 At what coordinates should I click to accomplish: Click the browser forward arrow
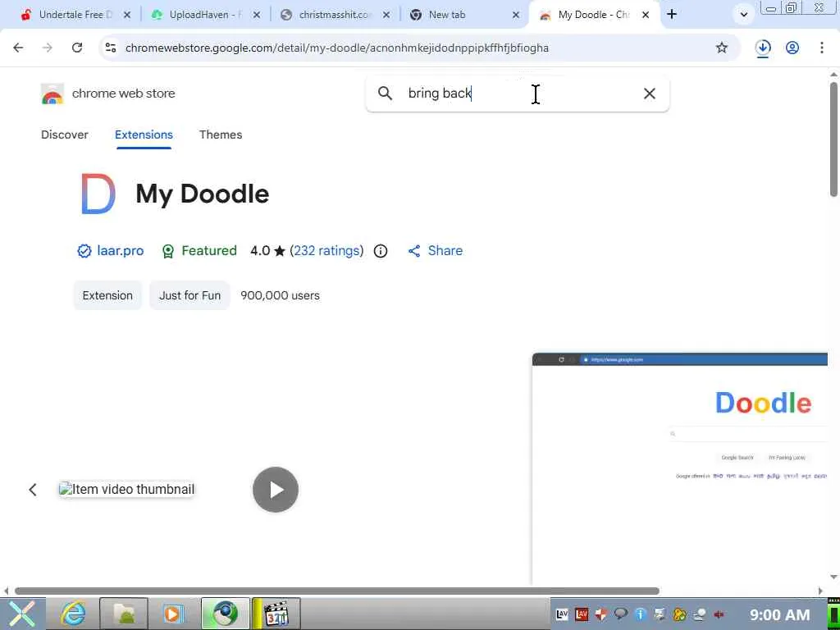pos(47,48)
